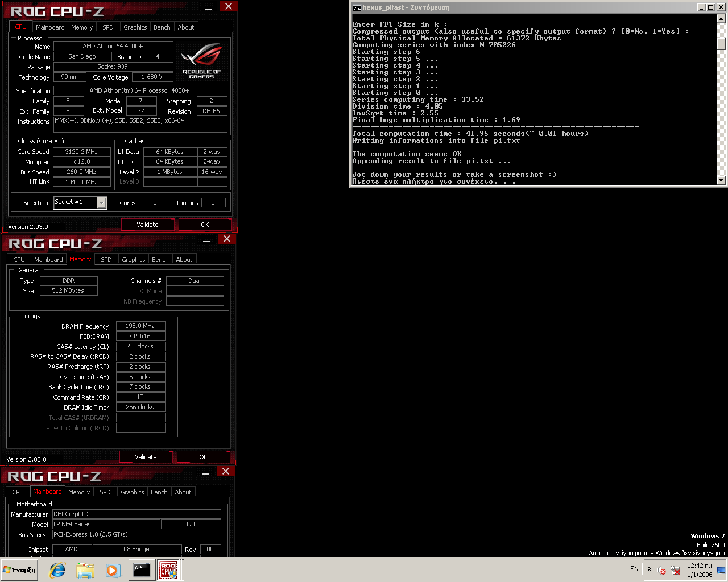The image size is (728, 582).
Task: Open the muted volume tray icon
Action: [661, 569]
